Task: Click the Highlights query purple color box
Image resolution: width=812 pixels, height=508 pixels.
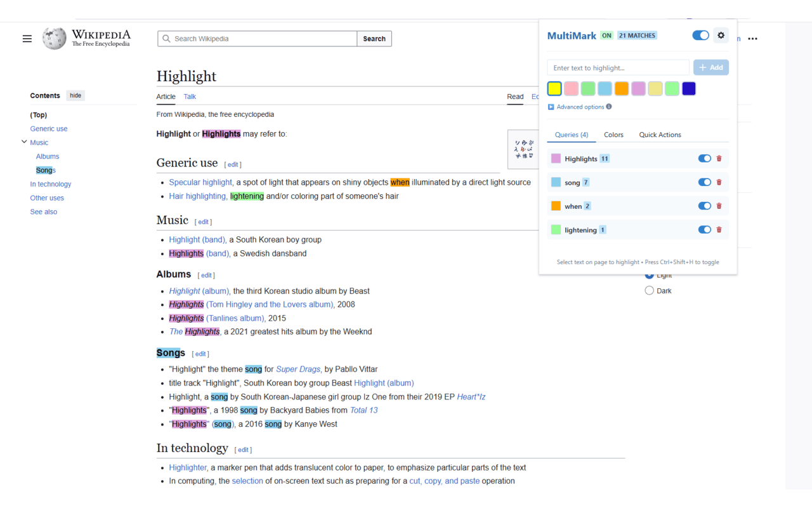Action: pyautogui.click(x=556, y=159)
